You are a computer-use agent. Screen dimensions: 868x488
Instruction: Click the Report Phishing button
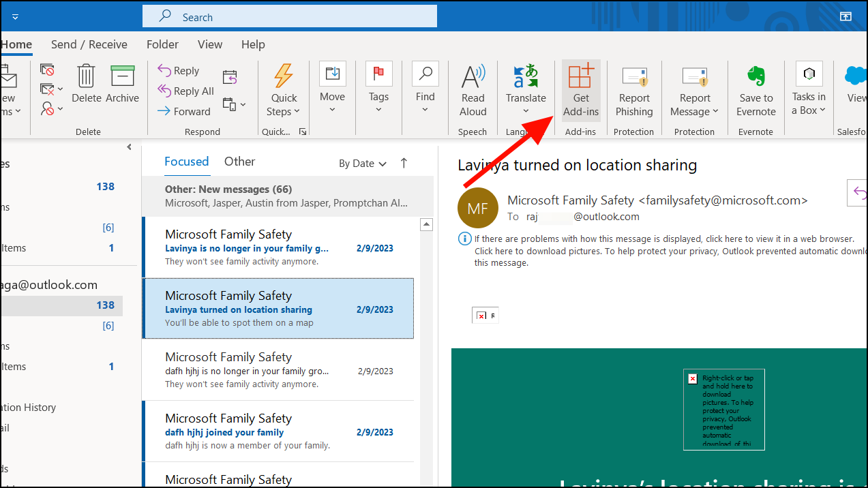click(x=635, y=90)
